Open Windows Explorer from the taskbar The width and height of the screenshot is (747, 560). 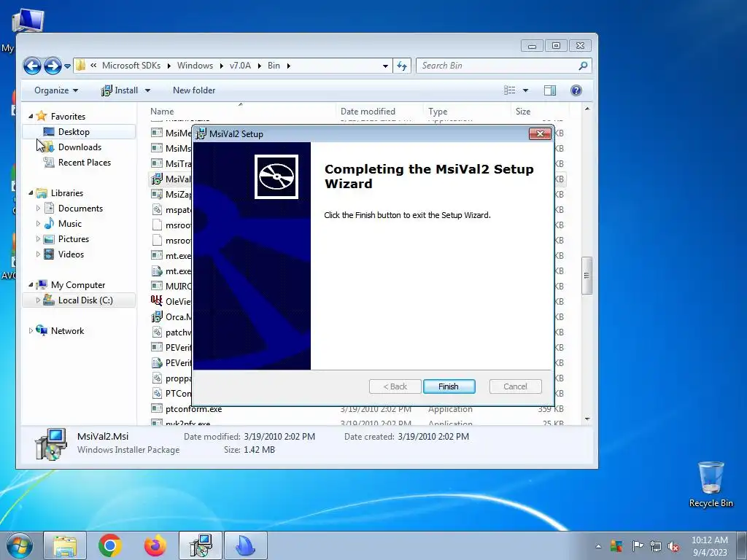point(65,545)
